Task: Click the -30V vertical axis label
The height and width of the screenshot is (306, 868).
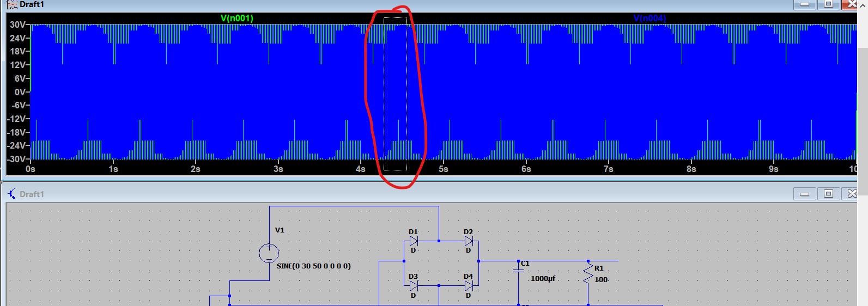Action: coord(16,159)
